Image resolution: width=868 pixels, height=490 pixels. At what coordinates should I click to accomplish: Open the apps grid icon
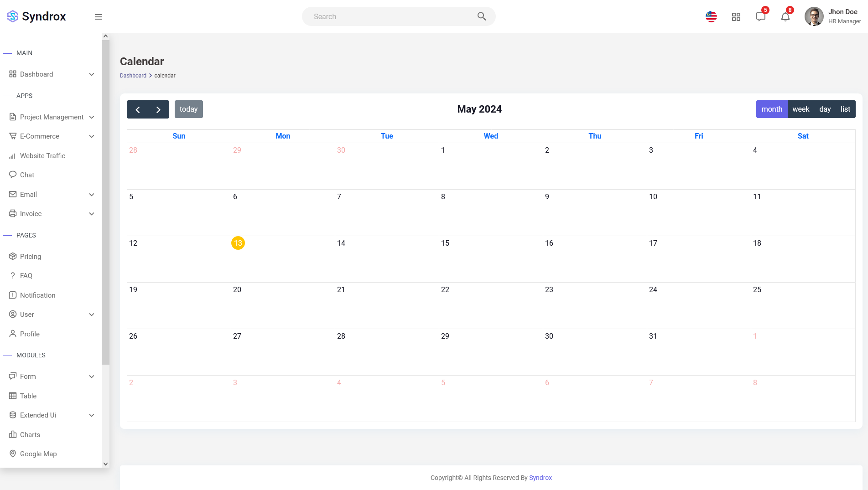coord(736,17)
